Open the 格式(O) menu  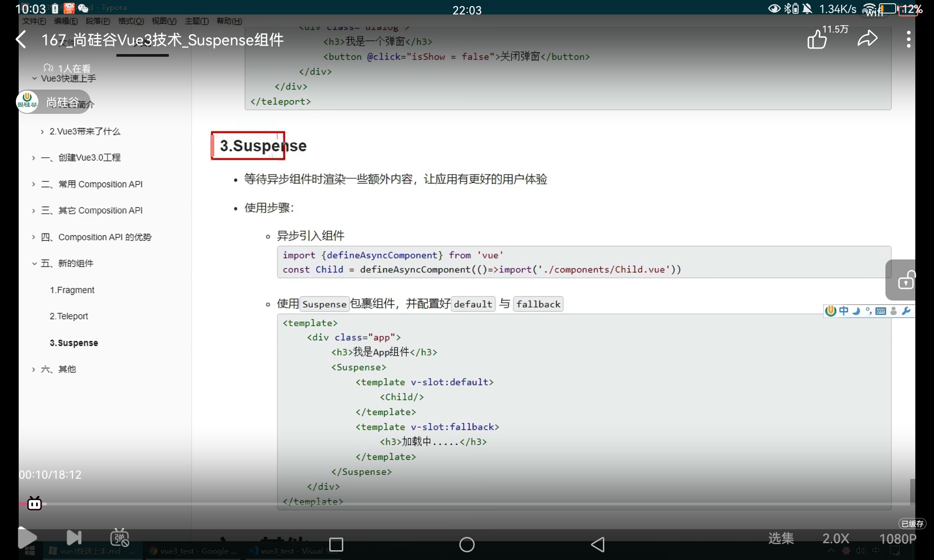click(x=131, y=21)
